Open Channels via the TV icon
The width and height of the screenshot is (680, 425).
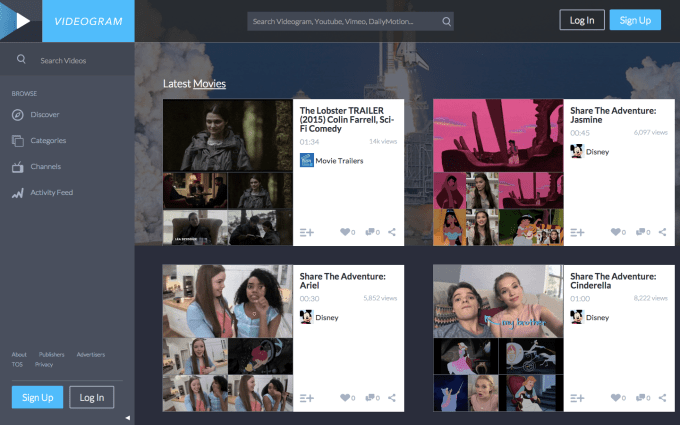pyautogui.click(x=17, y=167)
